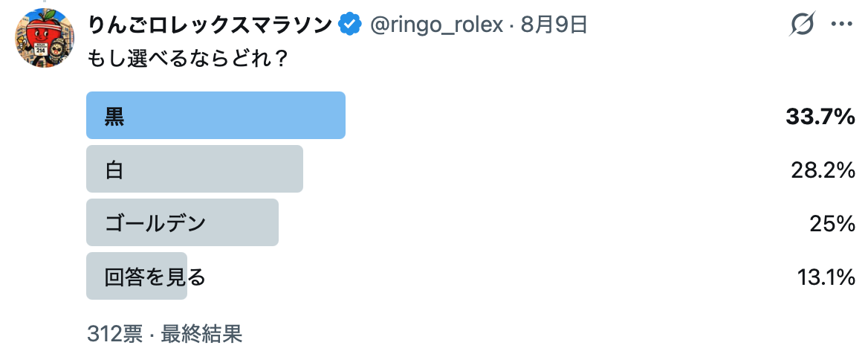Click the 13.1% result percentage
Screen dimensions: 868x354
tap(826, 277)
